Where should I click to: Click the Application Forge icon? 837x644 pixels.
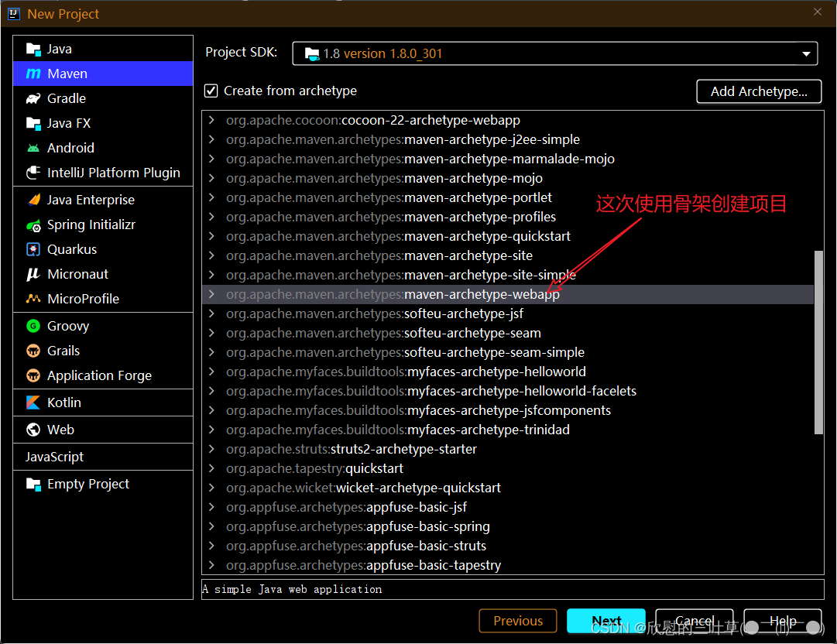pyautogui.click(x=33, y=375)
